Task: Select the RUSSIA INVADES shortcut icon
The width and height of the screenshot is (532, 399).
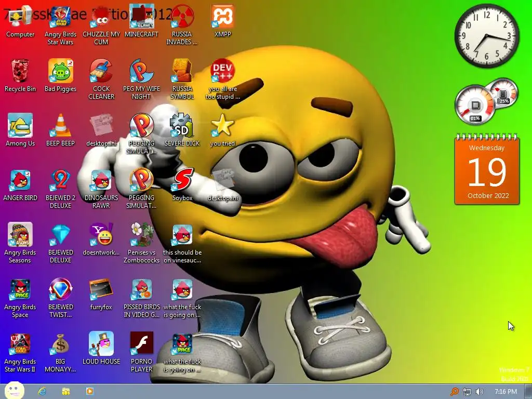Action: coord(182,25)
